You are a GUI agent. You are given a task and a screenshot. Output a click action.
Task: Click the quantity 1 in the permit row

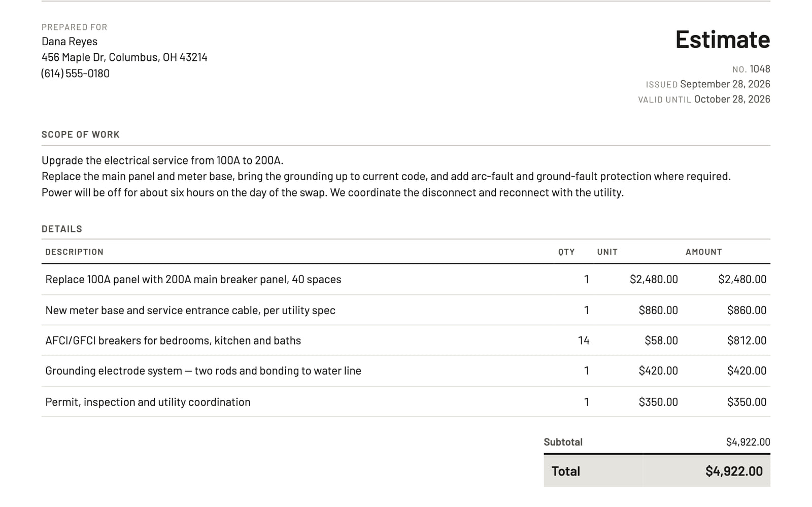tap(587, 402)
